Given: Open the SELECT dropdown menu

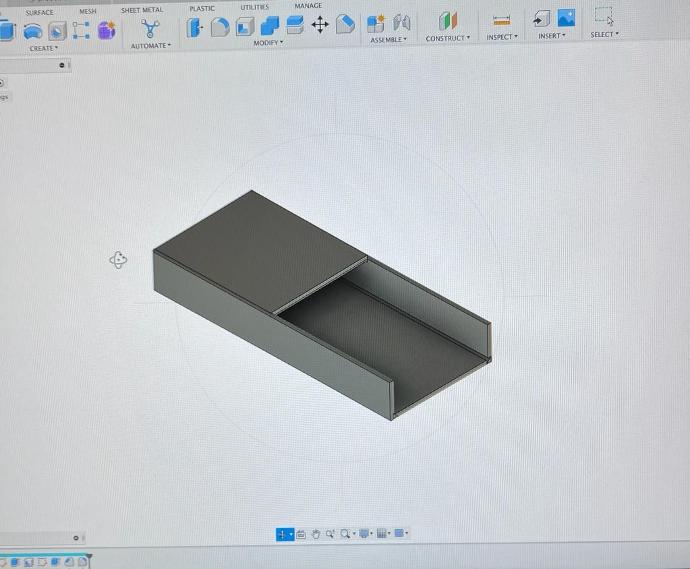Looking at the screenshot, I should (x=604, y=34).
